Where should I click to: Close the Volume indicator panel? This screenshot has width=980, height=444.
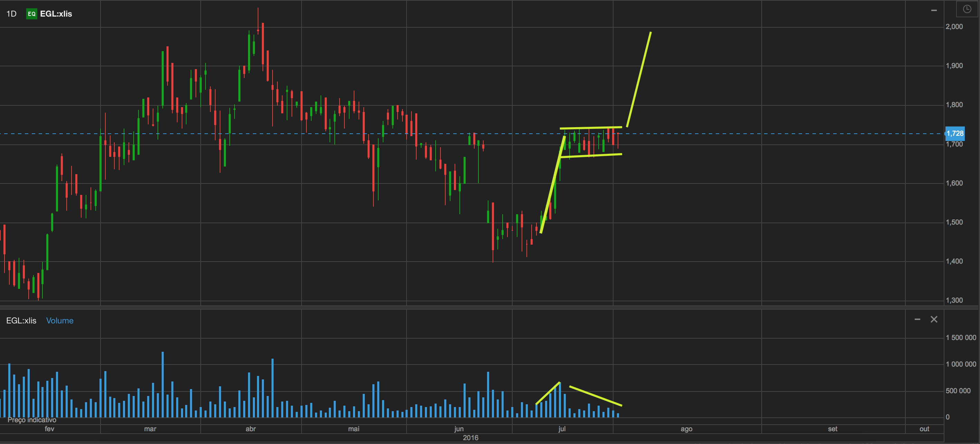934,319
